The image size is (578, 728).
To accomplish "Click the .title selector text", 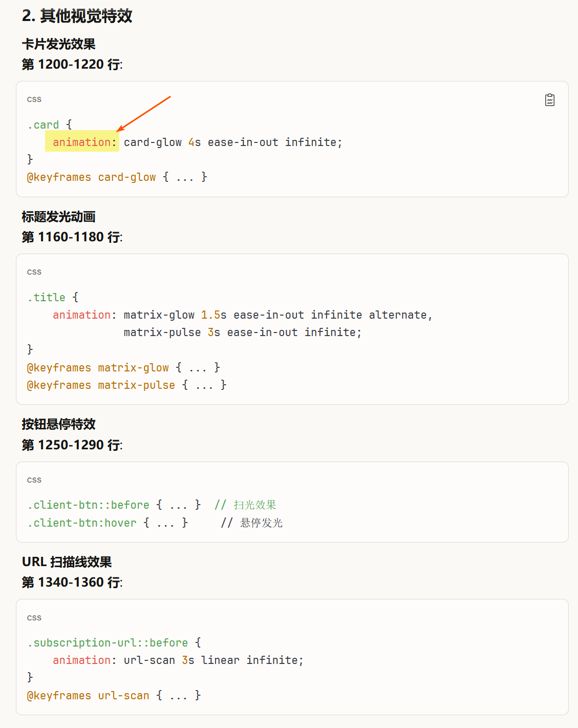I will pyautogui.click(x=47, y=297).
